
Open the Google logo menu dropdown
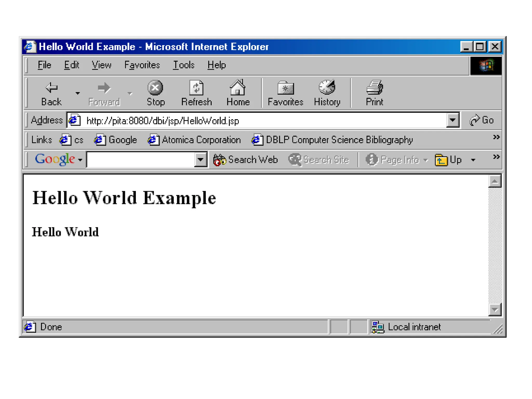coord(80,160)
